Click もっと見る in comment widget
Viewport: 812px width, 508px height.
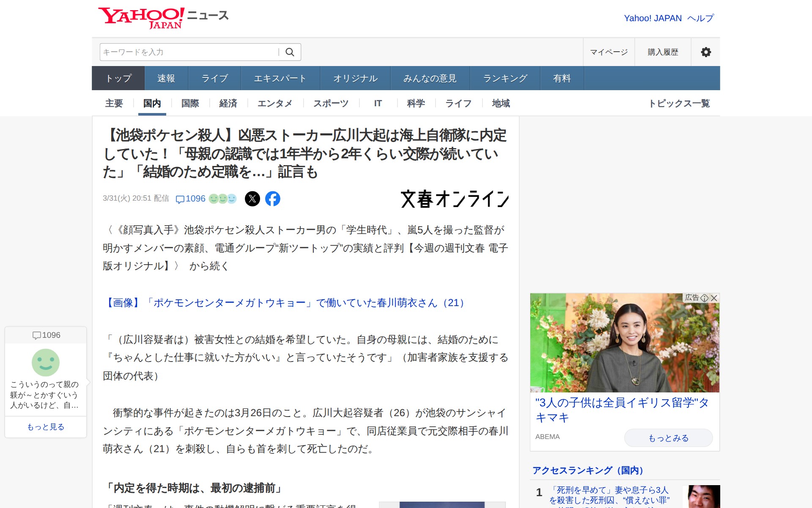pos(46,427)
